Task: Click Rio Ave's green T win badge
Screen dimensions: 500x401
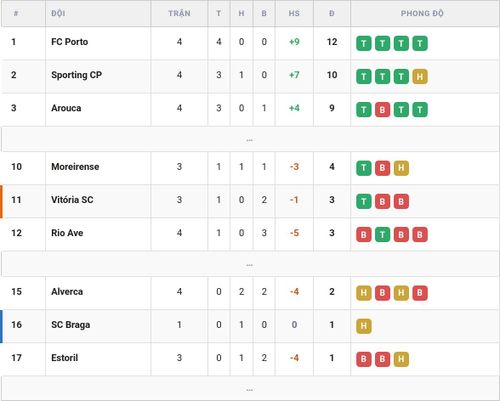Action: tap(382, 235)
